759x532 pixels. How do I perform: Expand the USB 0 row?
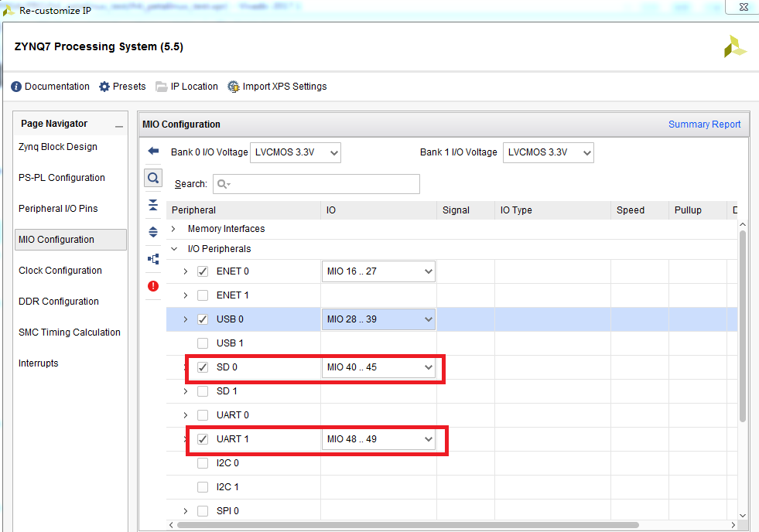pos(186,319)
